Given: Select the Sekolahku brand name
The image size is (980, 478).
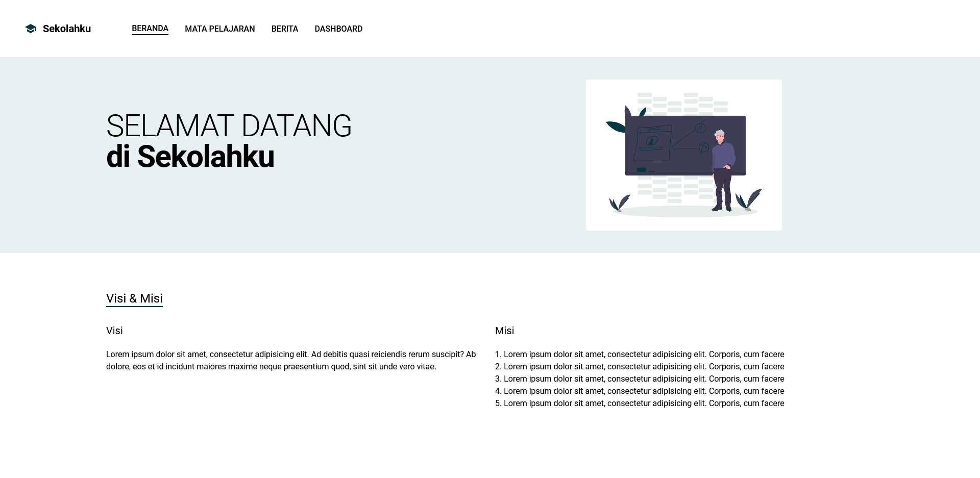Looking at the screenshot, I should (x=67, y=29).
